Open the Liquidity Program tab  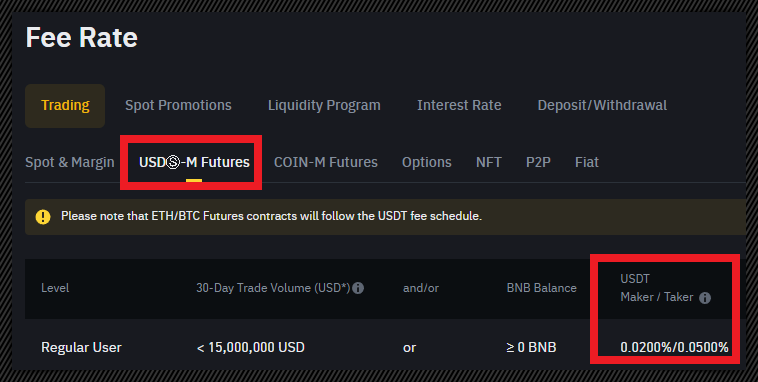(x=324, y=105)
